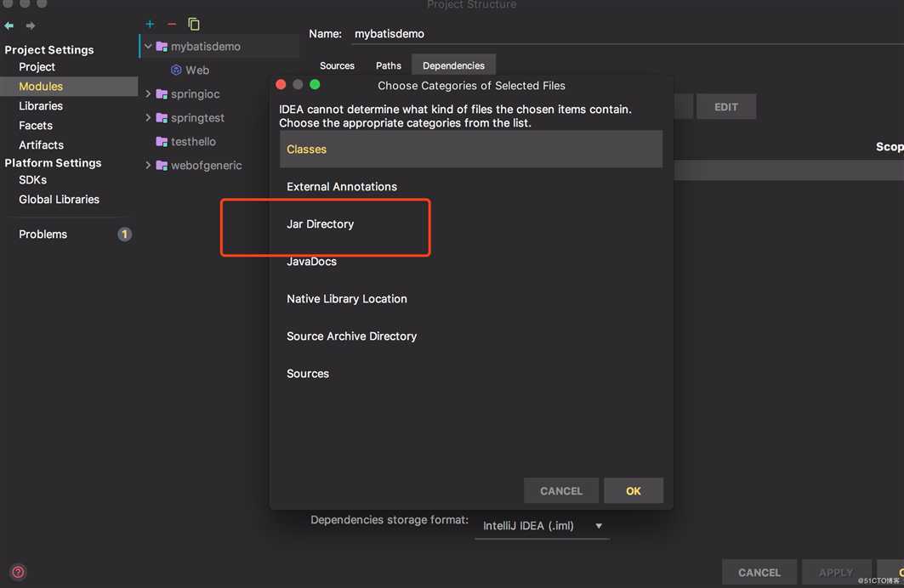Open Artifacts settings
The image size is (904, 588).
point(41,145)
